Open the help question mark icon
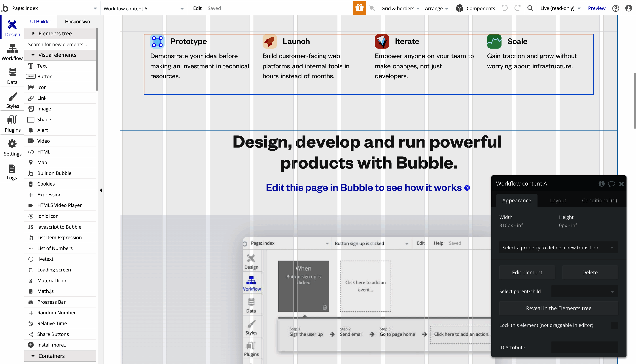This screenshot has height=364, width=636. pos(615,8)
